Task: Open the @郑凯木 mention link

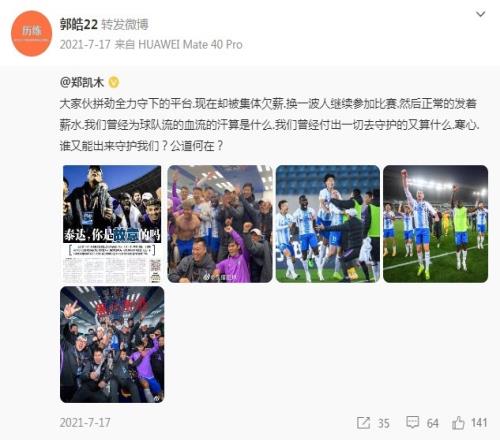Action: pos(82,82)
